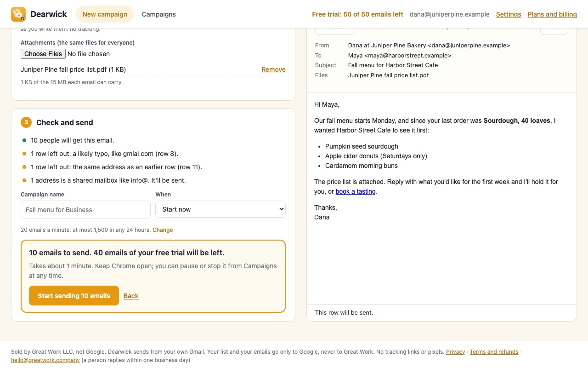This screenshot has height=368, width=588.
Task: Follow the 'book a tasting' link in the preview
Action: [x=356, y=191]
